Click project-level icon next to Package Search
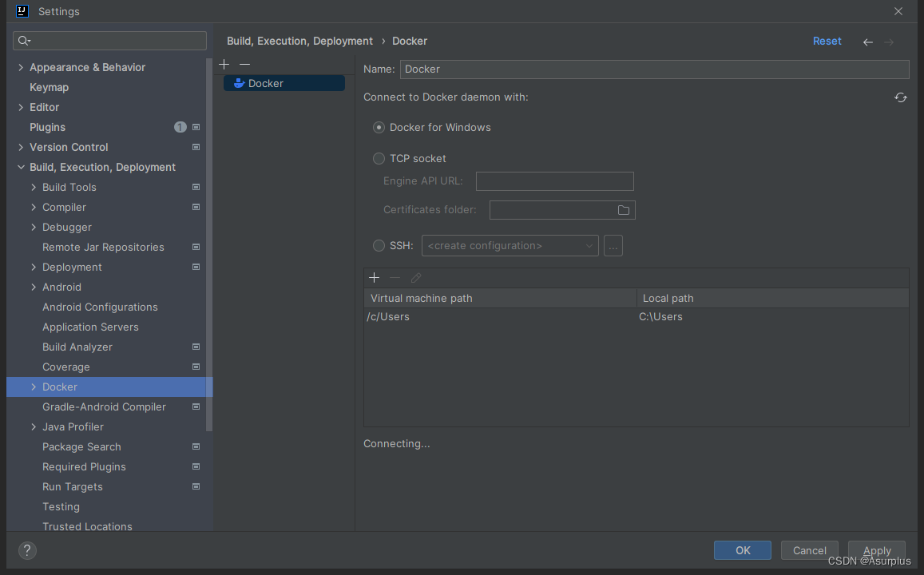The height and width of the screenshot is (575, 924). coord(196,446)
